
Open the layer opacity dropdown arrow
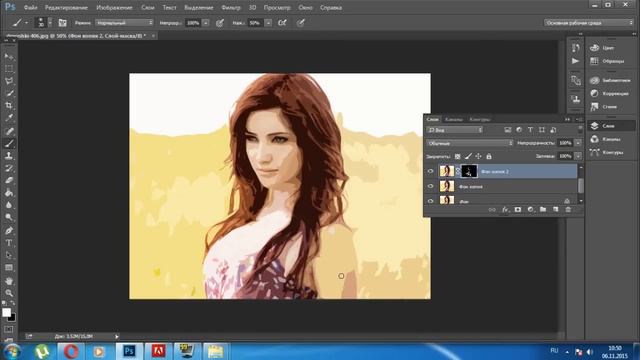pos(578,143)
